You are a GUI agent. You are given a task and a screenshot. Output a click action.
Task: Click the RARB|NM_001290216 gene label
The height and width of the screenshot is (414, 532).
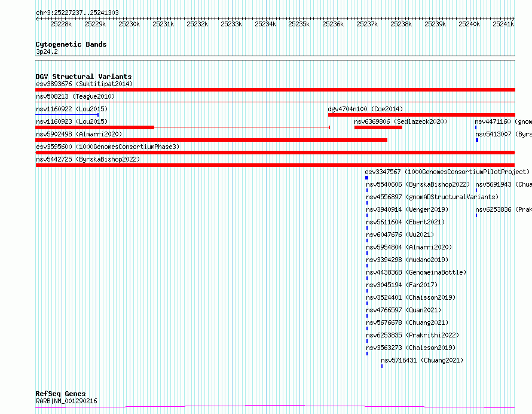[66, 401]
